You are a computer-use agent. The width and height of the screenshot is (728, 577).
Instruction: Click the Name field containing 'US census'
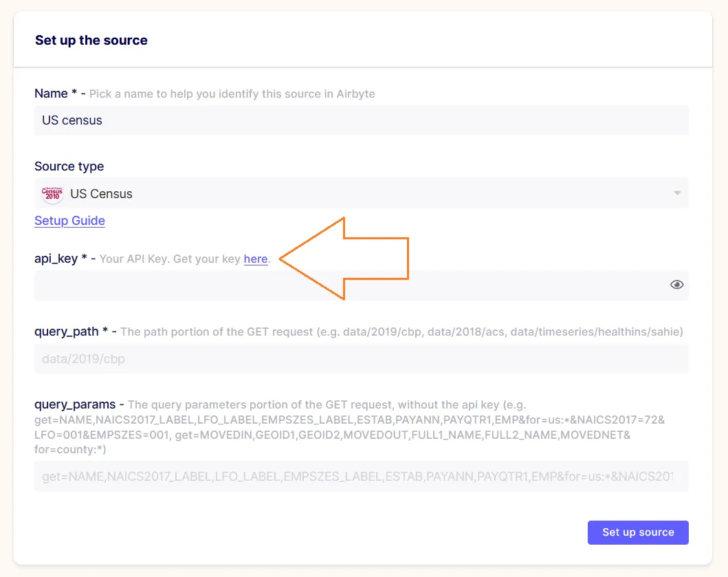coord(361,120)
